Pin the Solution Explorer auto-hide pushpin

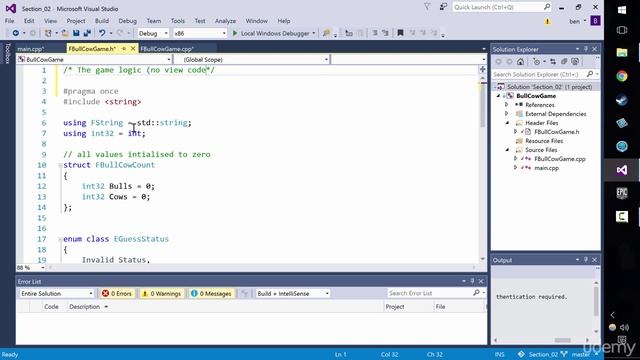click(586, 49)
